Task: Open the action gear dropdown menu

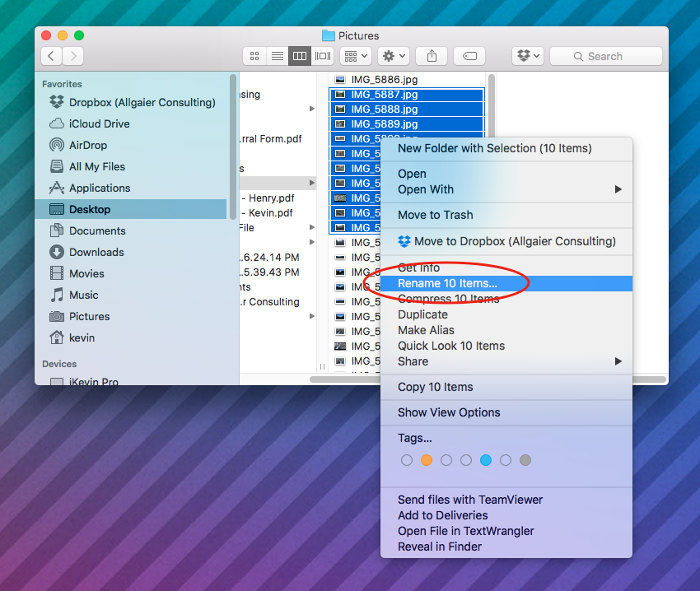Action: [x=393, y=56]
